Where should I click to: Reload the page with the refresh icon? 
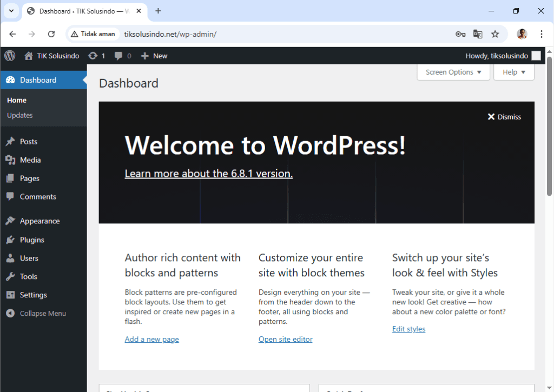coord(51,34)
